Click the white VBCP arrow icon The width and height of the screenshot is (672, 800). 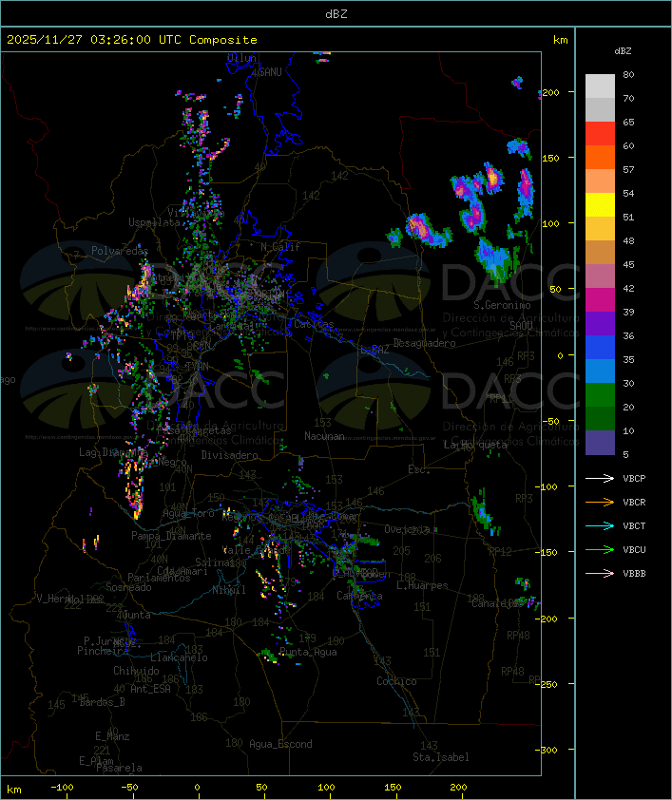[x=600, y=478]
